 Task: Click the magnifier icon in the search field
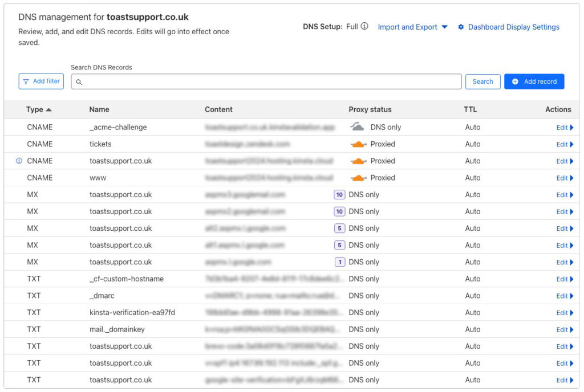pos(79,82)
